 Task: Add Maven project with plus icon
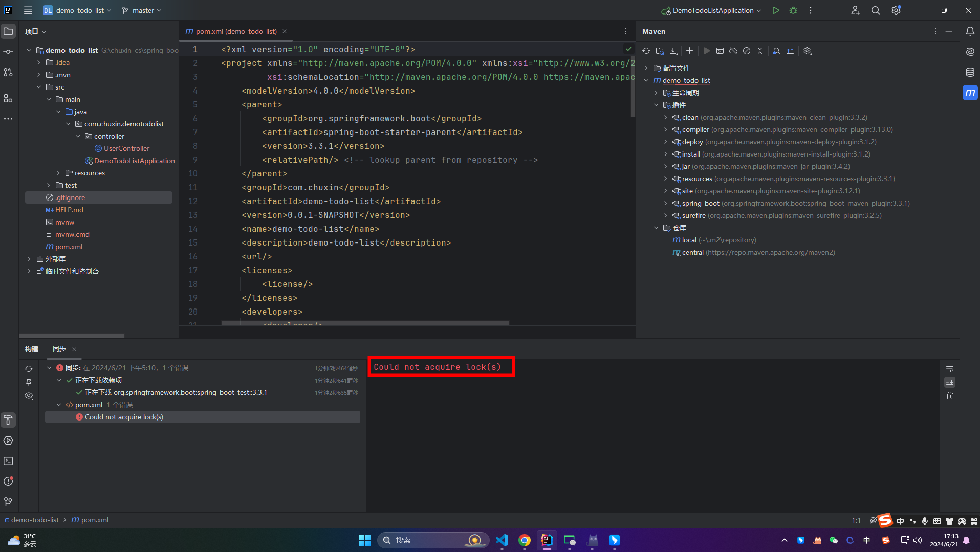(689, 51)
